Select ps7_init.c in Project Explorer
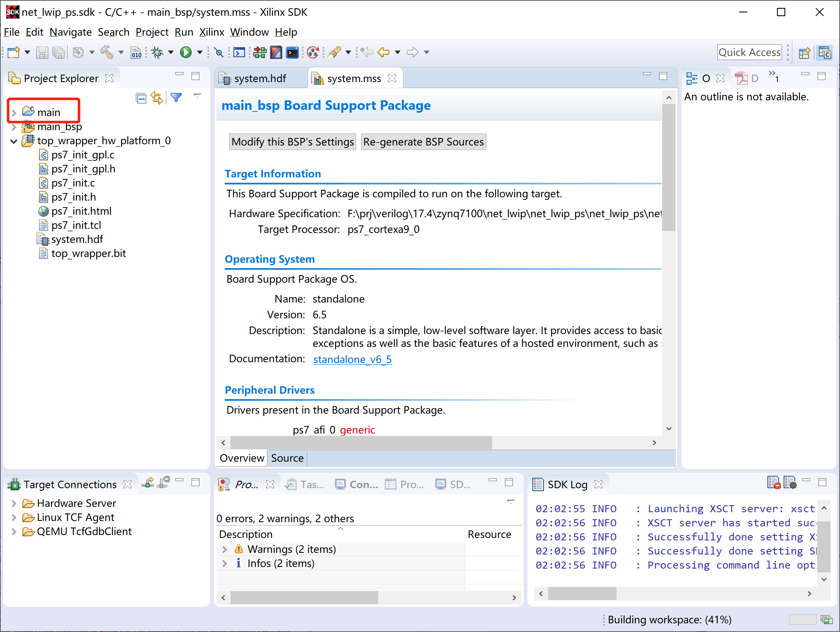 pos(73,183)
